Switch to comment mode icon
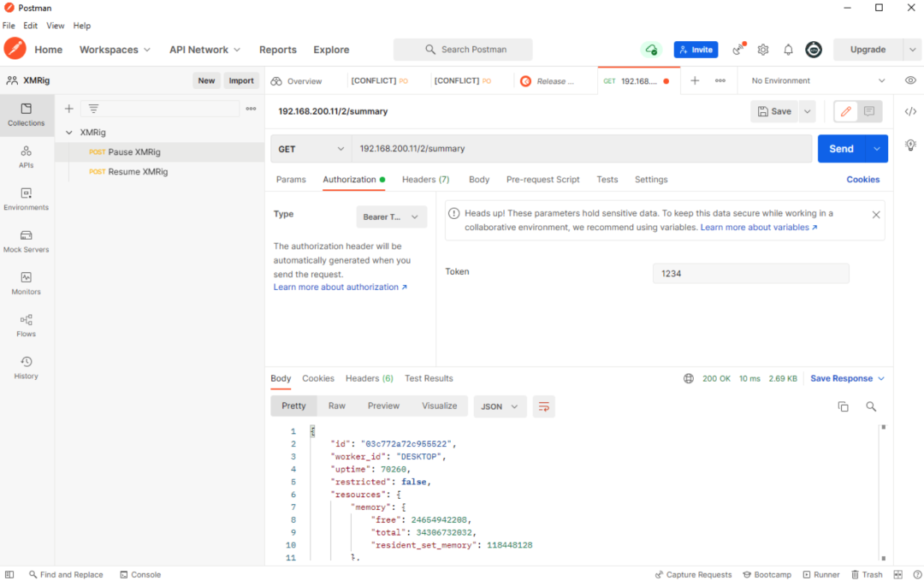 coord(869,111)
